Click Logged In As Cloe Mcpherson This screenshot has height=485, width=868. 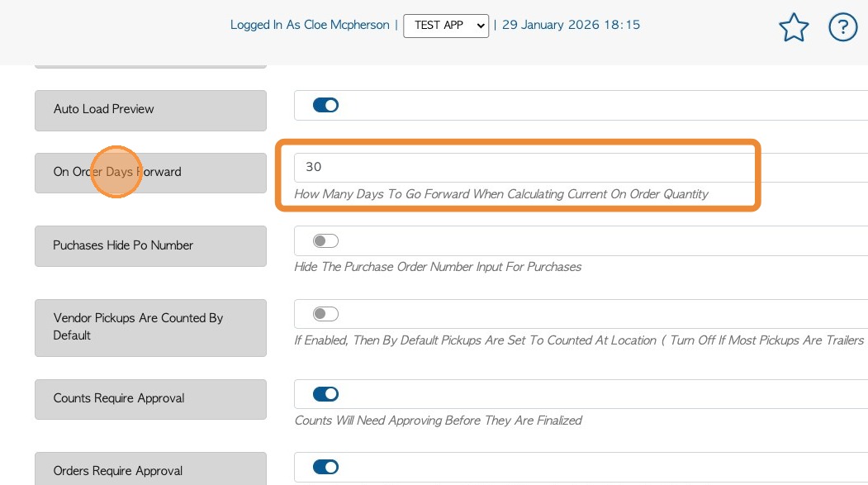tap(310, 25)
